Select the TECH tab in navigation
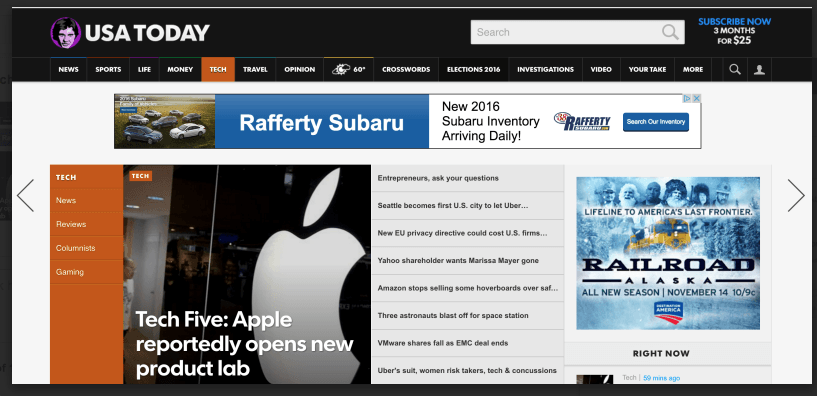This screenshot has width=817, height=396. [x=218, y=69]
